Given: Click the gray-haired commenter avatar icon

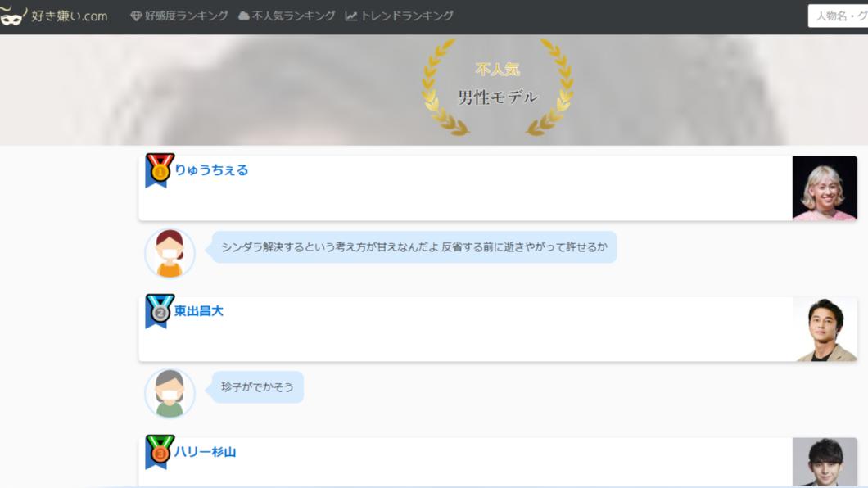Looking at the screenshot, I should click(170, 392).
